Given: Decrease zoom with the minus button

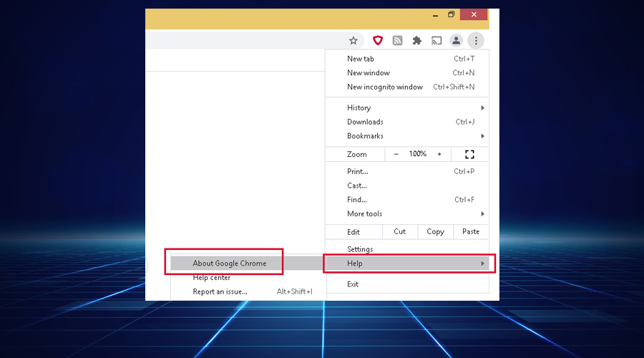Looking at the screenshot, I should coord(396,154).
